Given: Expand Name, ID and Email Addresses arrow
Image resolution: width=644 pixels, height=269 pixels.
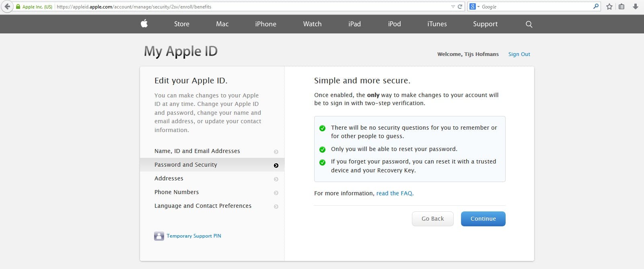Looking at the screenshot, I should (276, 152).
